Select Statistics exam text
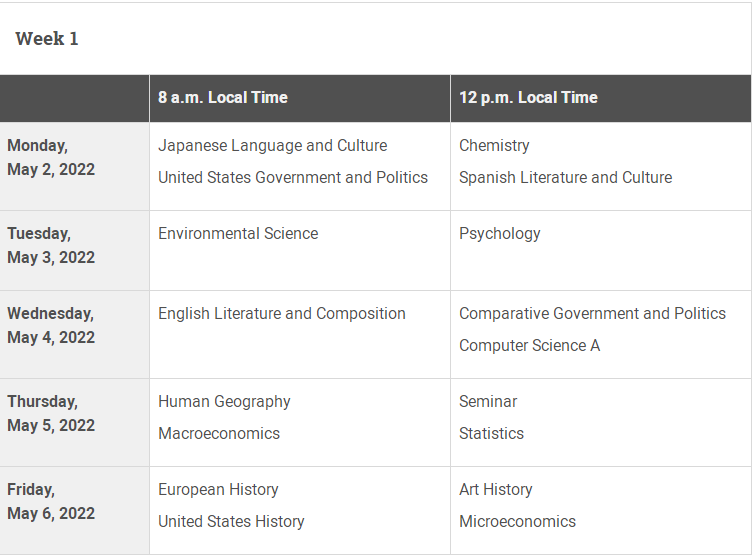This screenshot has height=558, width=753. tap(491, 434)
